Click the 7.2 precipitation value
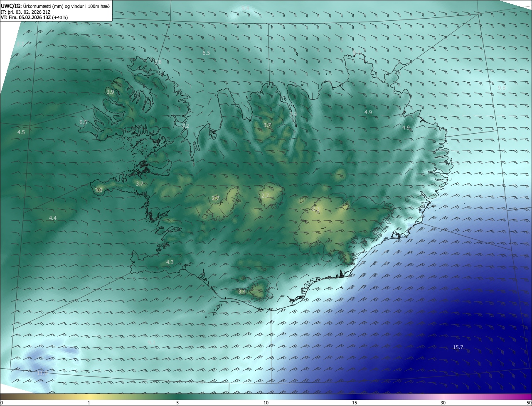 pyautogui.click(x=185, y=125)
